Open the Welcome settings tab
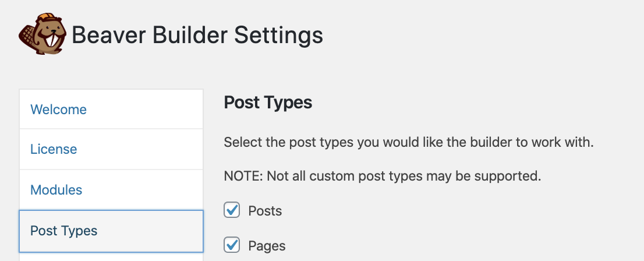 point(58,110)
